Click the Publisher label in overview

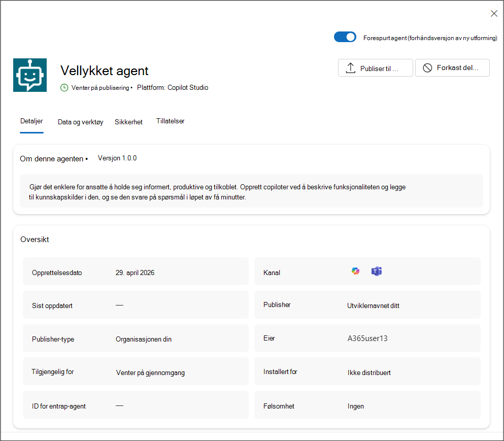(277, 304)
